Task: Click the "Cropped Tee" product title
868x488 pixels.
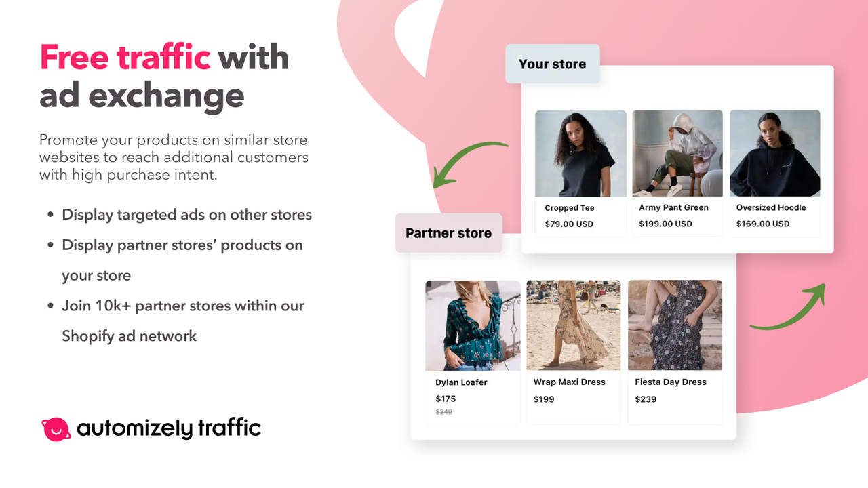Action: point(570,208)
